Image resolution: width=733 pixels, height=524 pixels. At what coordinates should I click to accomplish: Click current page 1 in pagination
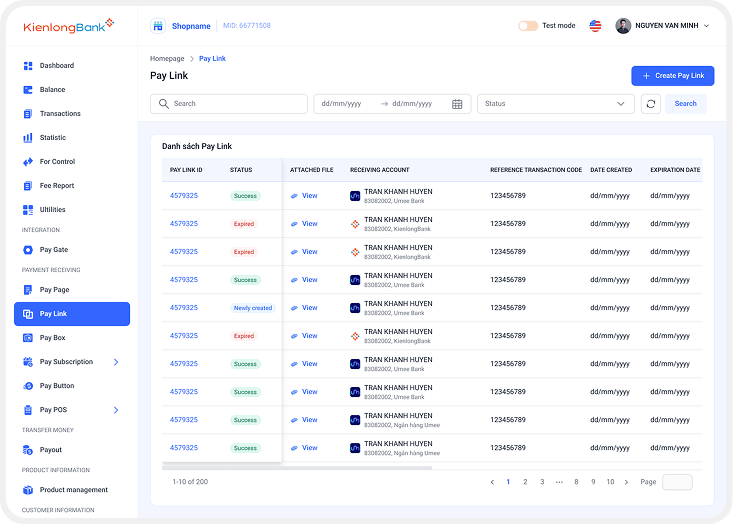point(508,482)
